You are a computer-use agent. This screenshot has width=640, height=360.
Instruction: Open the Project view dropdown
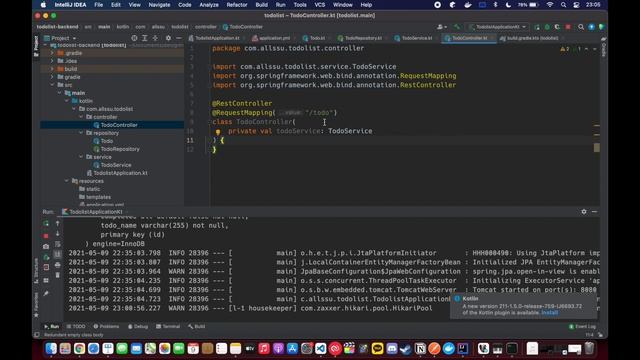click(60, 38)
